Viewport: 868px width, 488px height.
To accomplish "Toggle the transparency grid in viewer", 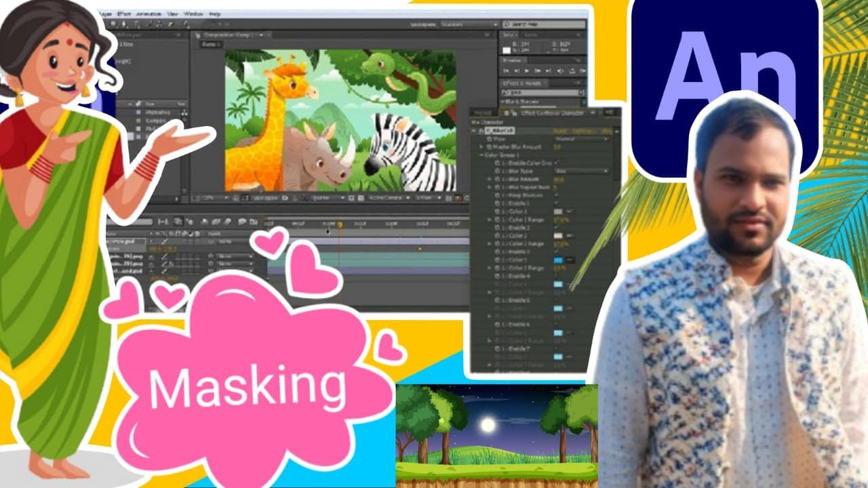I will coord(360,198).
